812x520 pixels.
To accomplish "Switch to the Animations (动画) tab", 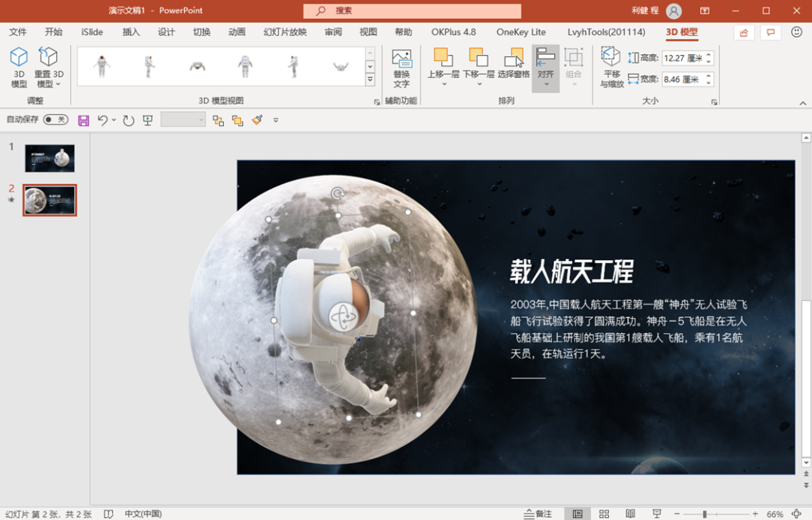I will [x=237, y=32].
